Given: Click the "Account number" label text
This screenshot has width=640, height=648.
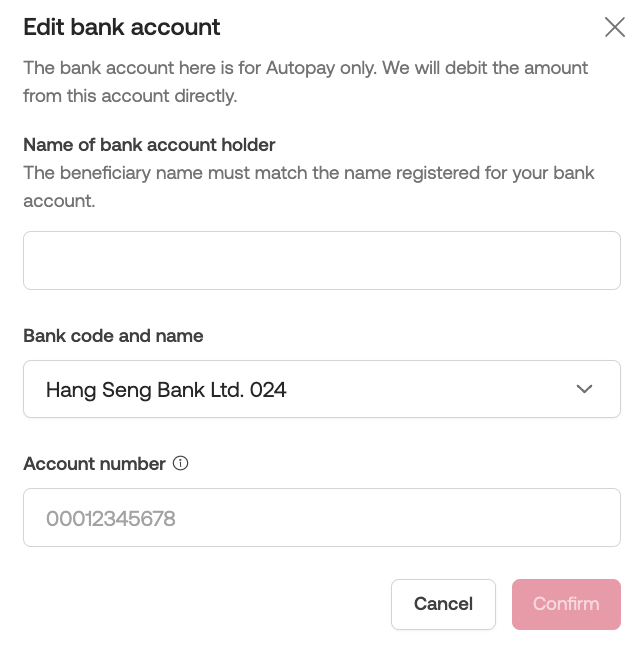Looking at the screenshot, I should click(94, 463).
